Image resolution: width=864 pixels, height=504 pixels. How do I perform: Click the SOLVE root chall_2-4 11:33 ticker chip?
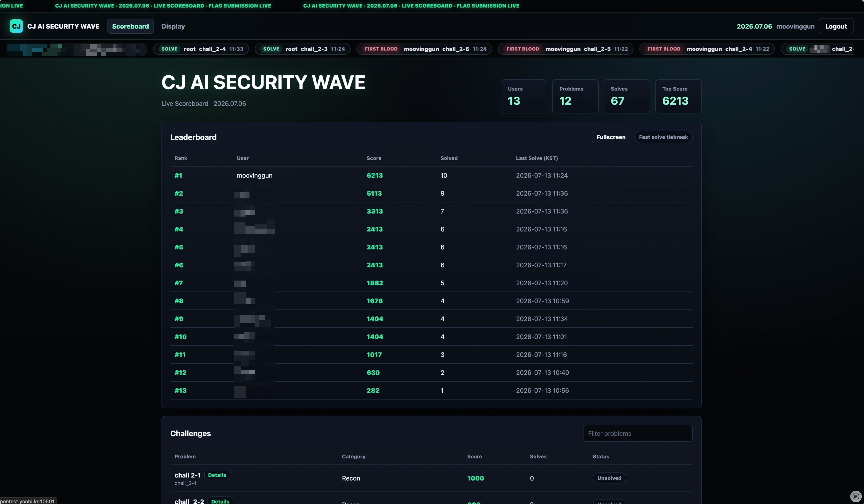pos(201,49)
